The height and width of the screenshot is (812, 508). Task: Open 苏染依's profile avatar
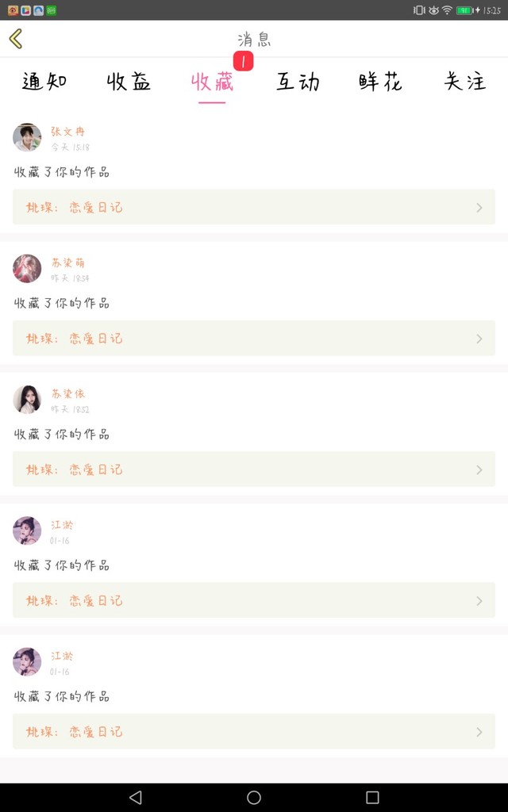pyautogui.click(x=27, y=400)
